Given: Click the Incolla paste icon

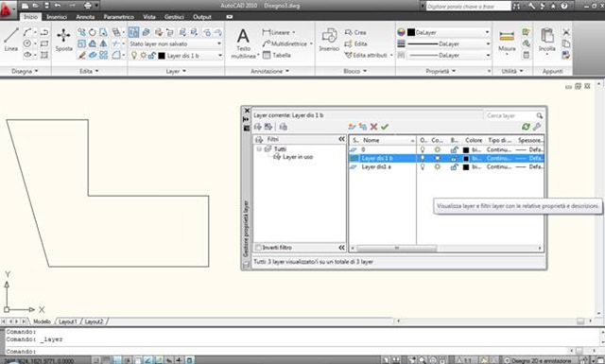Looking at the screenshot, I should 546,40.
